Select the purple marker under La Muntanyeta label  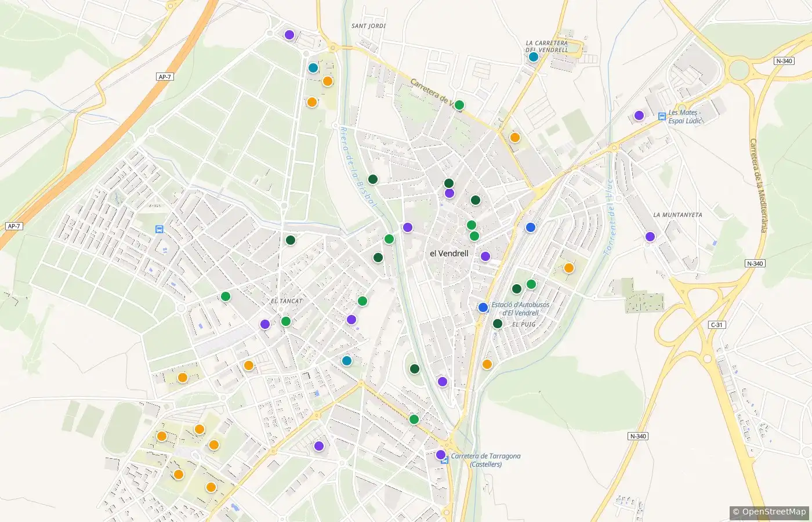(x=650, y=237)
